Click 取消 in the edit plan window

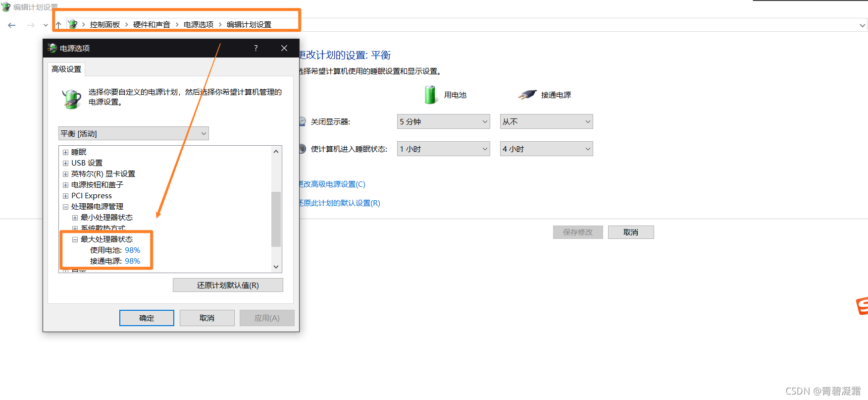(631, 232)
